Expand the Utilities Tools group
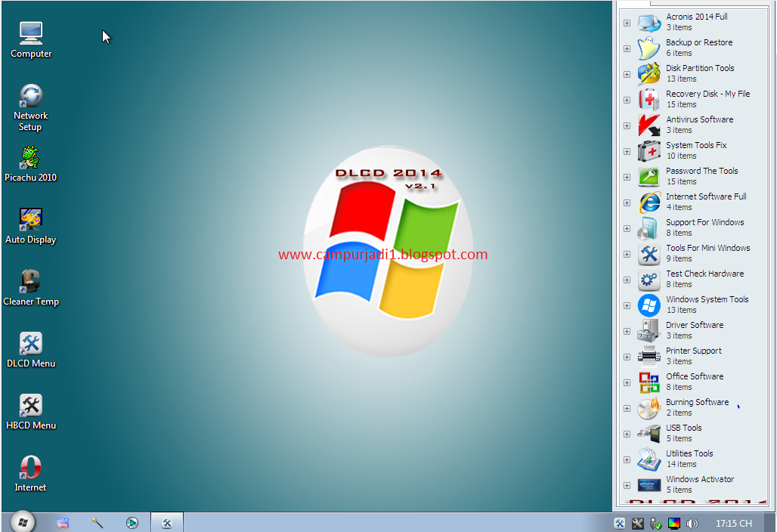The height and width of the screenshot is (532, 777). click(627, 460)
